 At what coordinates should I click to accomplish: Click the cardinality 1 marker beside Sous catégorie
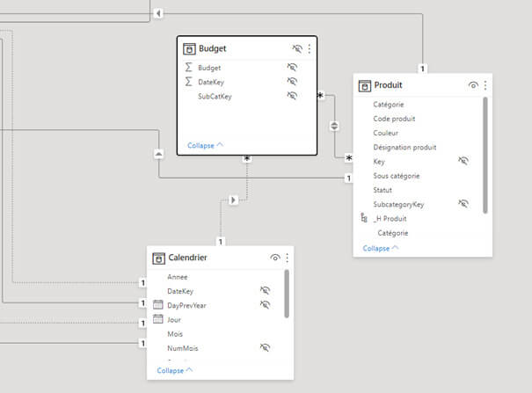pyautogui.click(x=348, y=178)
